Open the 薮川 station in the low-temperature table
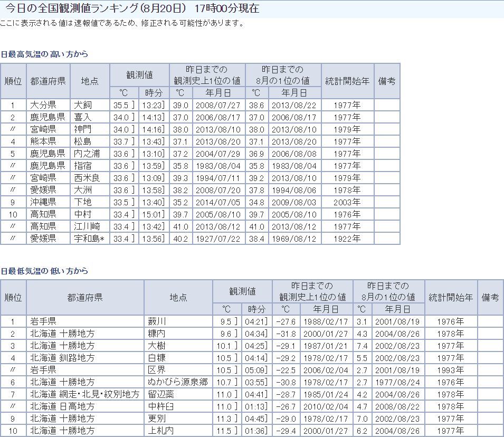The image size is (504, 437). (157, 321)
